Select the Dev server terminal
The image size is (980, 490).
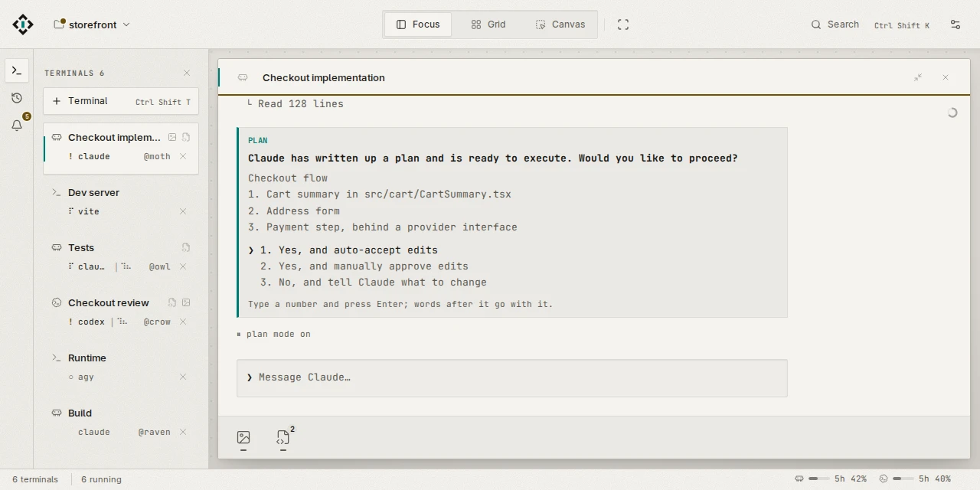pos(121,202)
